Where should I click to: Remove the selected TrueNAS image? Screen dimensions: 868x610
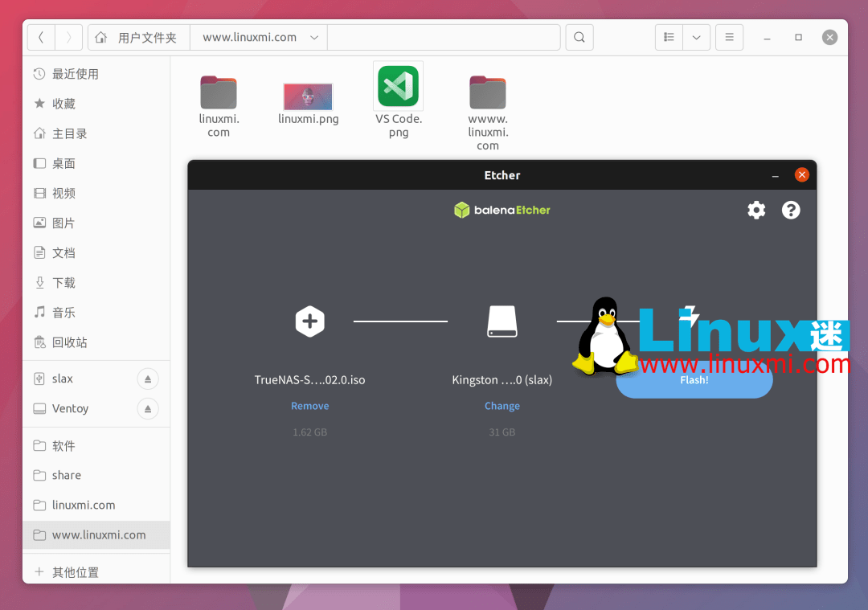310,406
